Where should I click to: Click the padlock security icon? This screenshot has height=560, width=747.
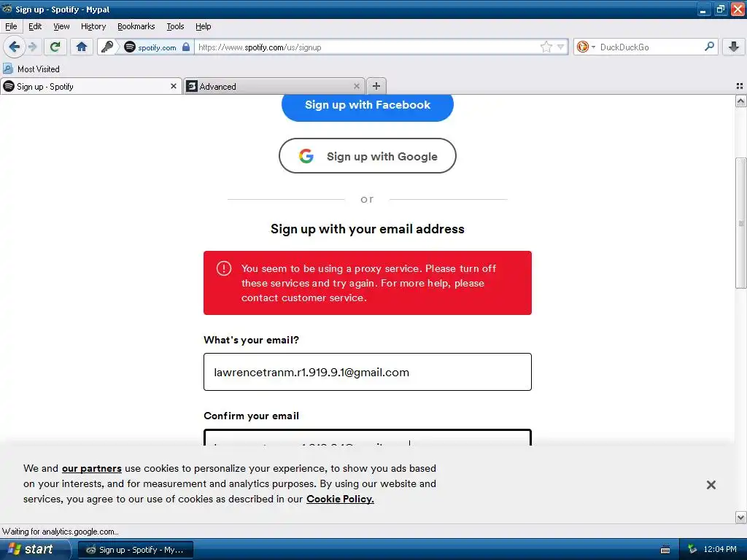pos(186,47)
